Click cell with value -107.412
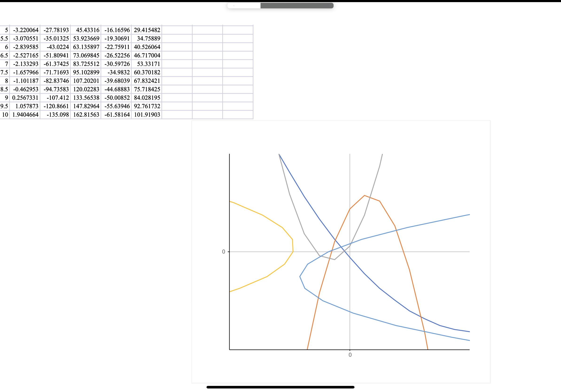Screen dimensions: 561x392 55,98
